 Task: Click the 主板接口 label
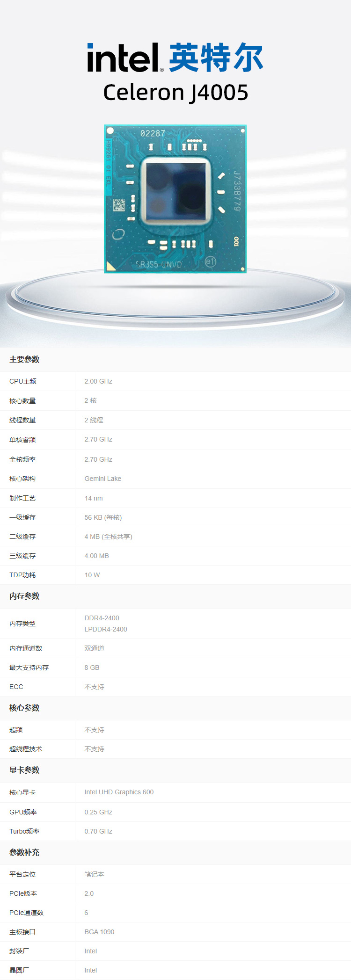click(x=22, y=932)
